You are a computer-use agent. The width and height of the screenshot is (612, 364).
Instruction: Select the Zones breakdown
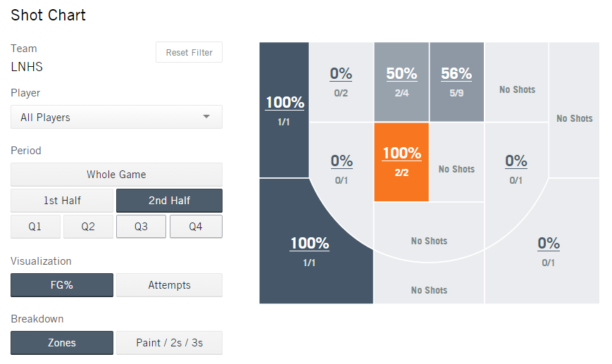[x=62, y=343]
